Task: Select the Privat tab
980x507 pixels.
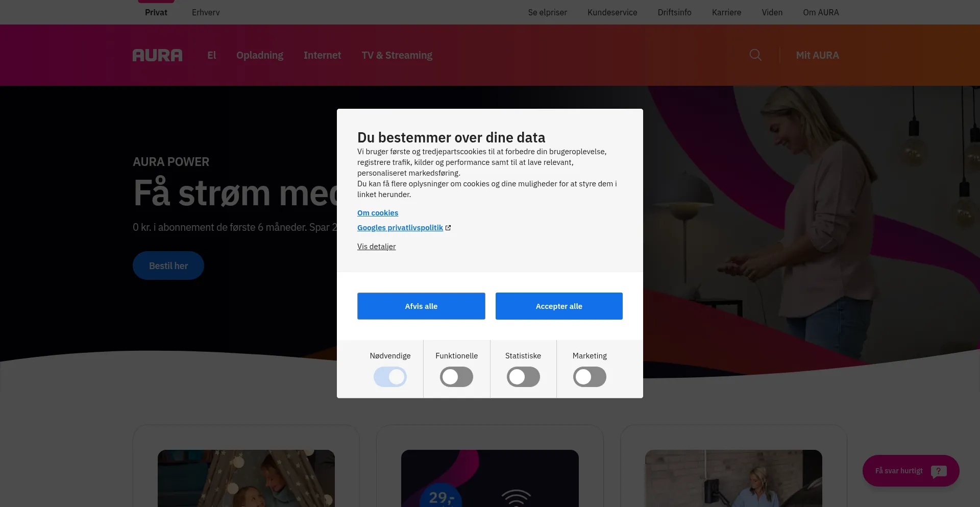Action: coord(156,12)
